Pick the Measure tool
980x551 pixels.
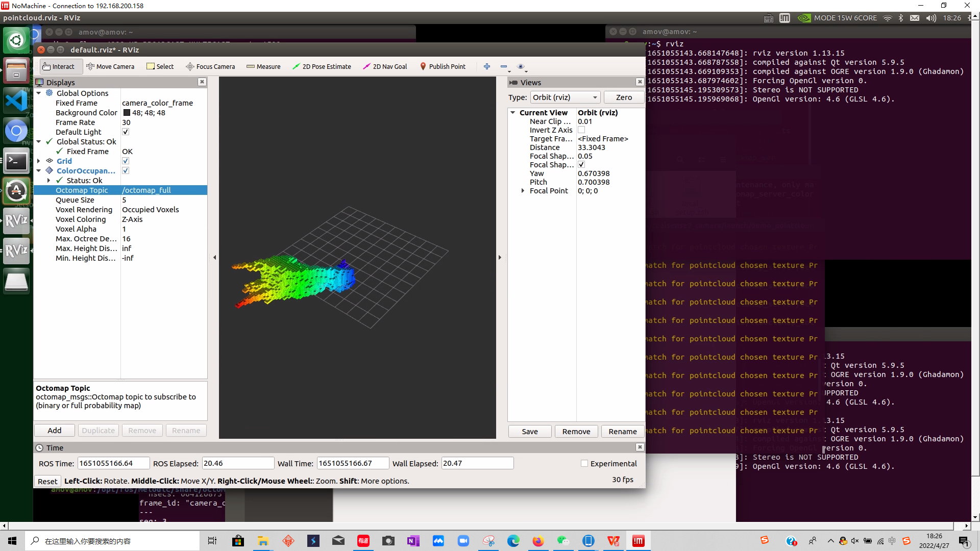coord(263,66)
